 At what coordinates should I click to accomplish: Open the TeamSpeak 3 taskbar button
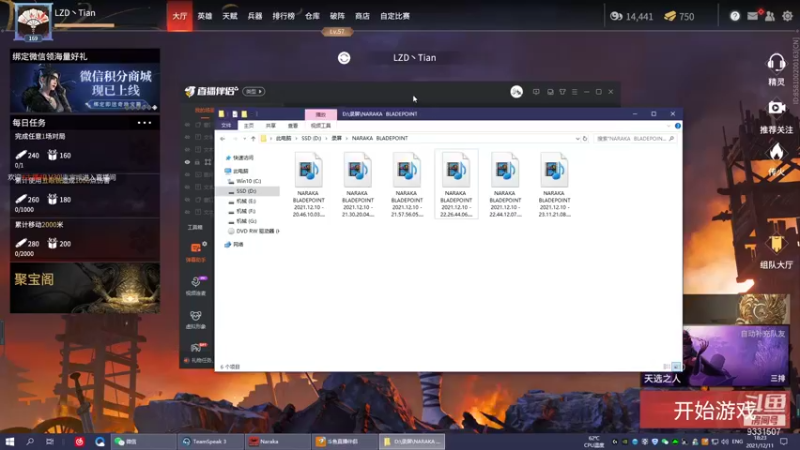[x=211, y=441]
